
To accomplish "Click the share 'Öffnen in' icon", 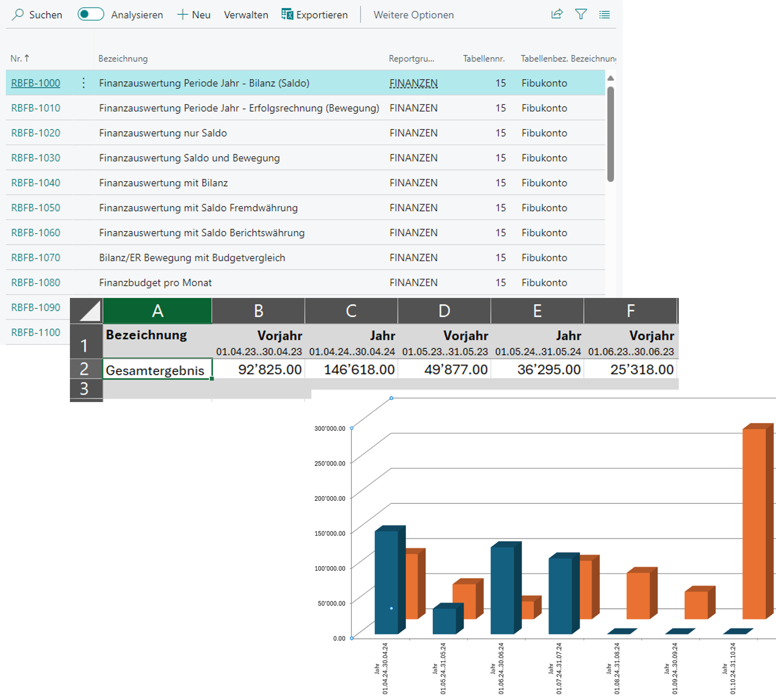I will coord(557,14).
